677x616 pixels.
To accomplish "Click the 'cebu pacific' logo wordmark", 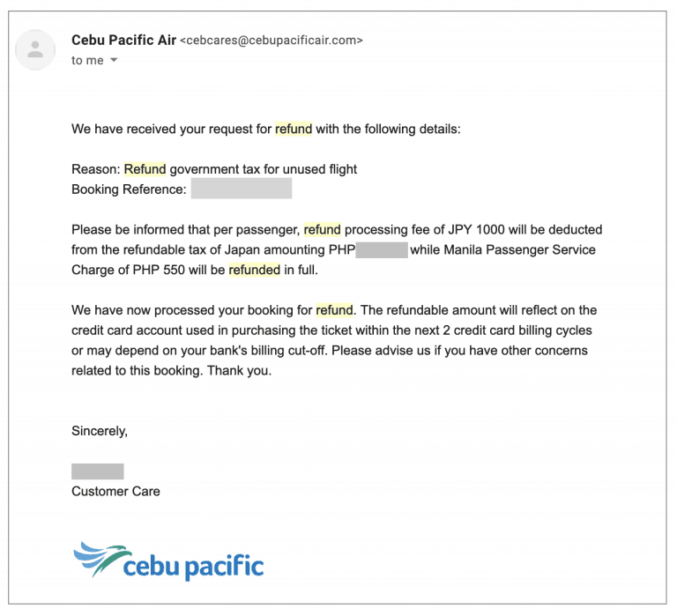I will click(193, 565).
